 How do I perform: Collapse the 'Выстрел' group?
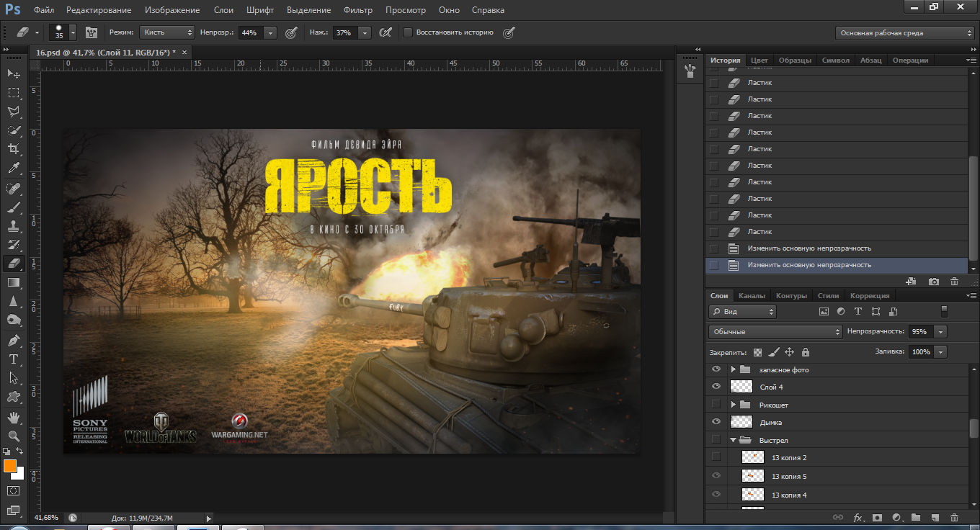733,439
